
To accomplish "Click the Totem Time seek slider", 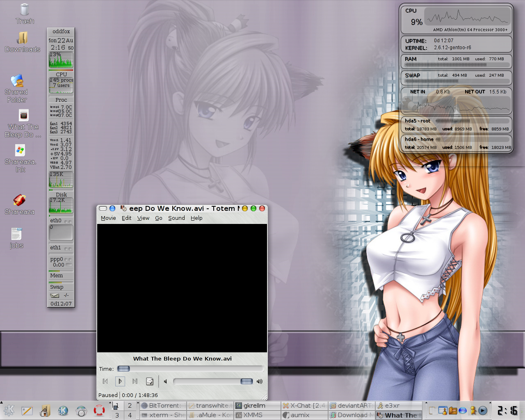I will 190,369.
